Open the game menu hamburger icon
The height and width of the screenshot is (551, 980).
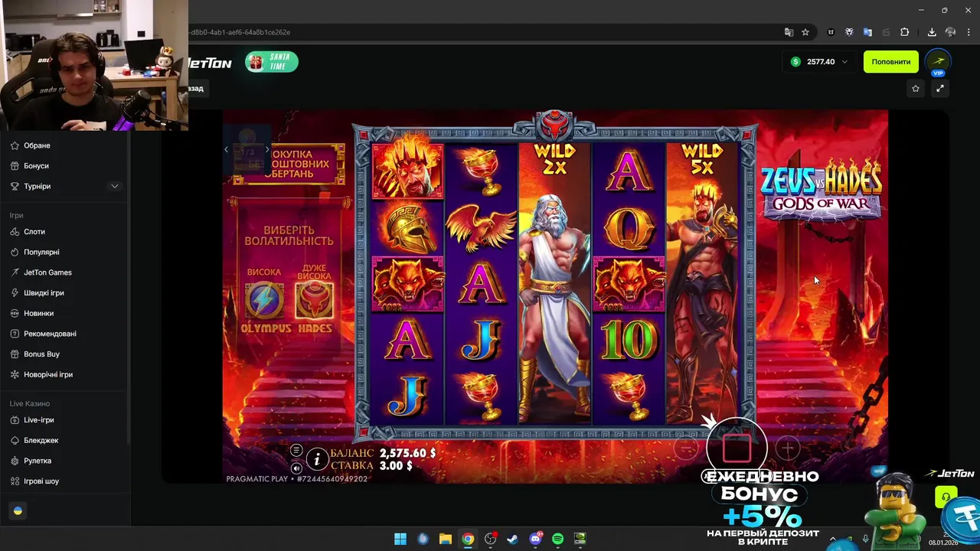coord(296,450)
